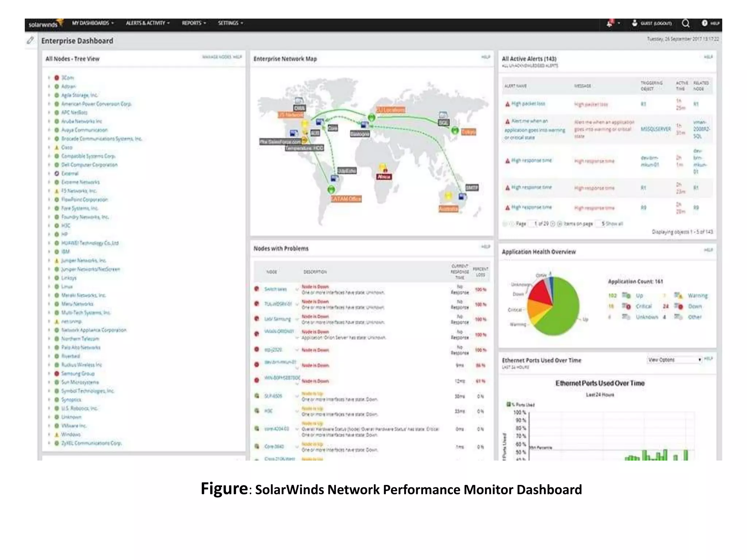Open VMware Inc. tree entry

click(x=74, y=425)
